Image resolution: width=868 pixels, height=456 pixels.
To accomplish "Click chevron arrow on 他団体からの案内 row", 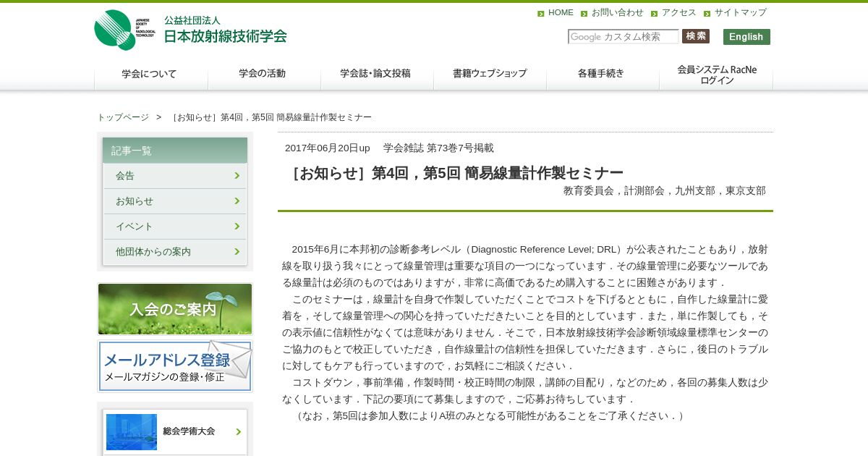I will [x=237, y=252].
